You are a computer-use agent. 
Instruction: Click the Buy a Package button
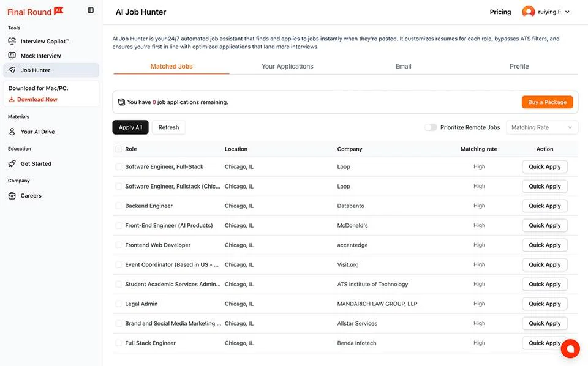pos(547,102)
